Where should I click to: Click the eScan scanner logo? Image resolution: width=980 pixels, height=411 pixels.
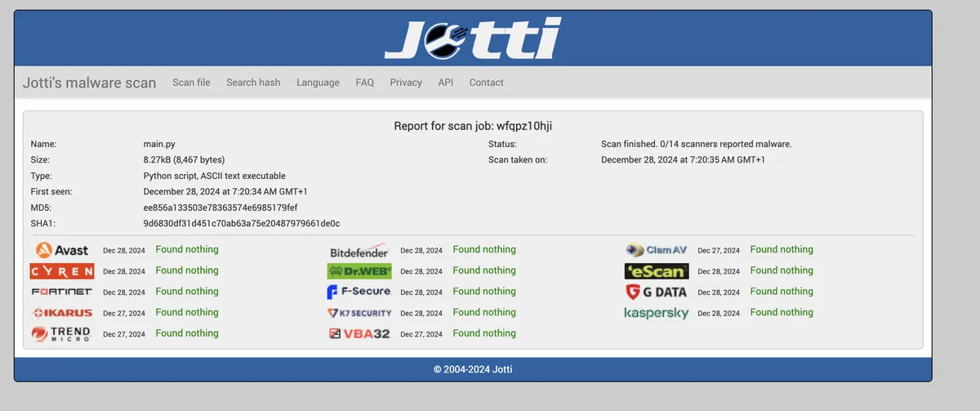click(657, 271)
